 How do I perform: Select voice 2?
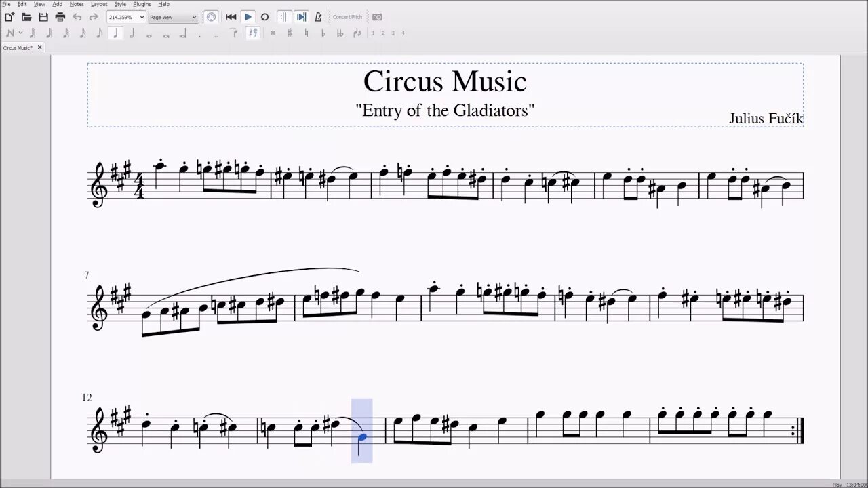[383, 33]
